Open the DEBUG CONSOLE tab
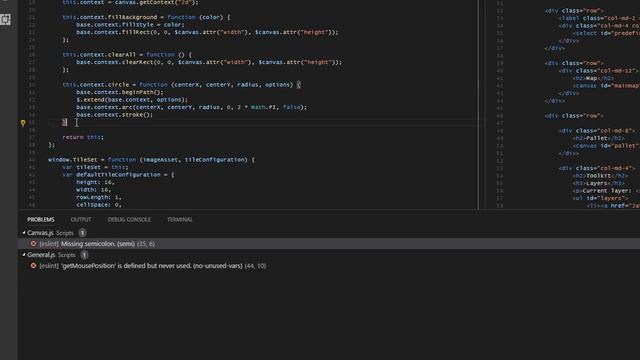640x360 pixels. tap(129, 220)
